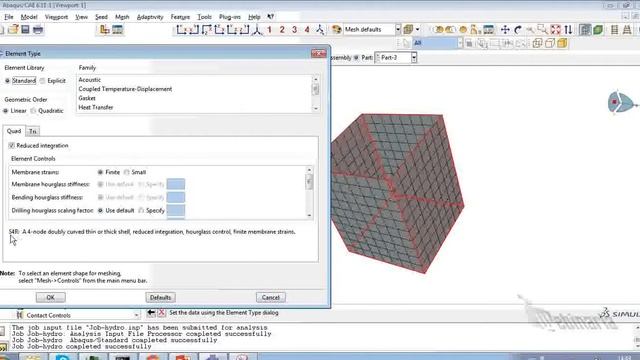The height and width of the screenshot is (360, 640).
Task: Set Membrane strains to Small
Action: 127,172
